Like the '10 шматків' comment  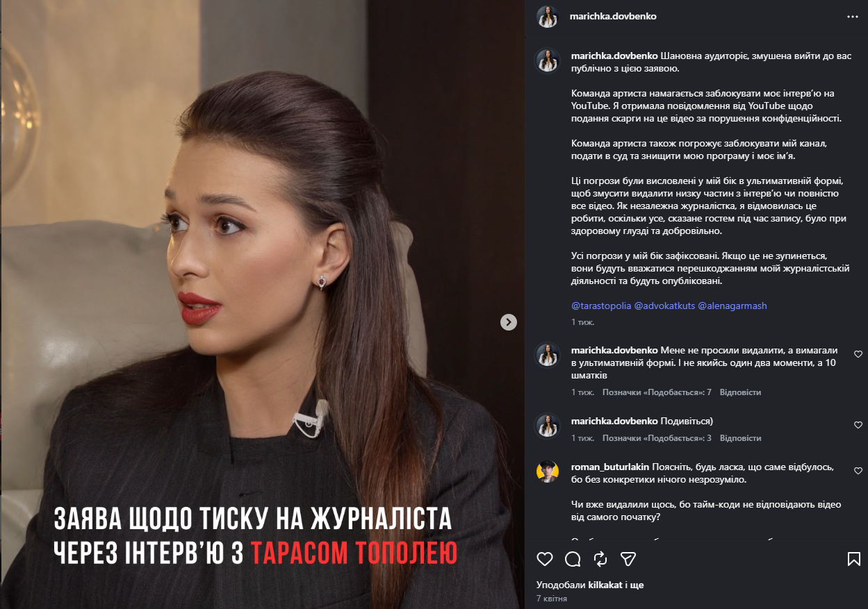(858, 354)
